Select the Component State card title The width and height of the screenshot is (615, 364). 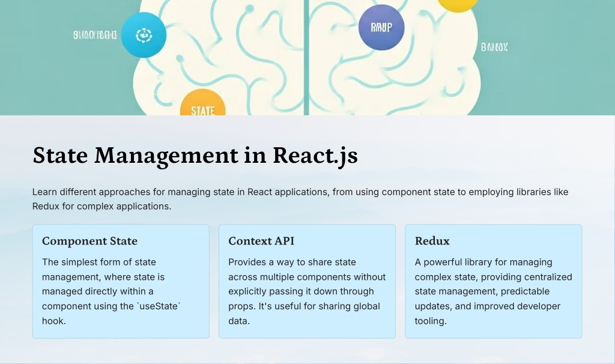click(90, 241)
